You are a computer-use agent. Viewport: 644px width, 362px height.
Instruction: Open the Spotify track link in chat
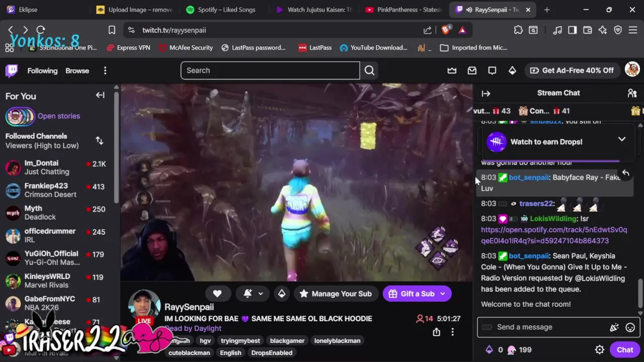(553, 235)
